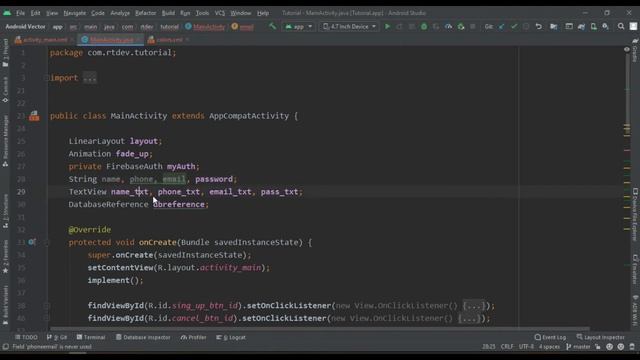Expand the collapsed import block
Screen dimensions: 640x360
coord(89,78)
